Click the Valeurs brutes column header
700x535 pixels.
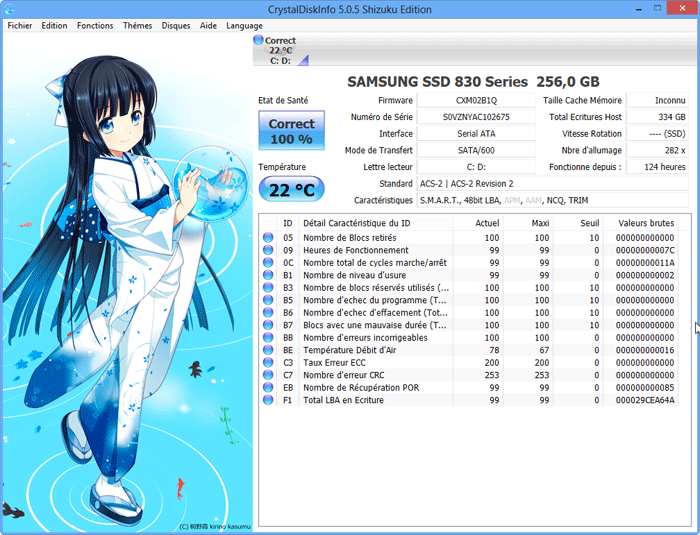coord(641,223)
